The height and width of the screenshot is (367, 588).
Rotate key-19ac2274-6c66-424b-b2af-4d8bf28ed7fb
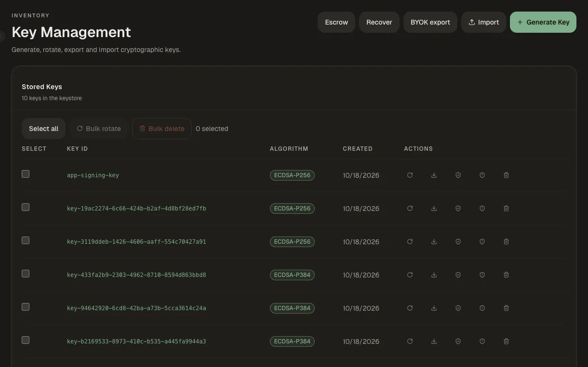(x=410, y=209)
